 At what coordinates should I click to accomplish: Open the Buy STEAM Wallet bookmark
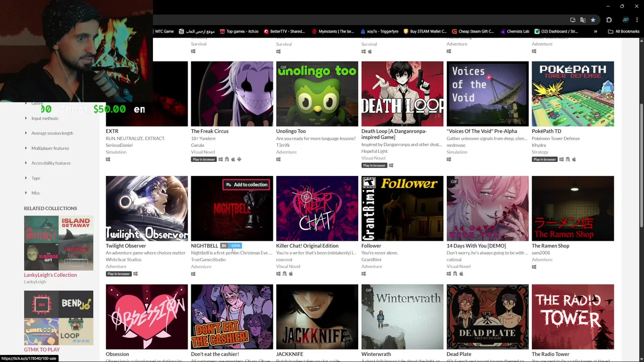[x=425, y=31]
